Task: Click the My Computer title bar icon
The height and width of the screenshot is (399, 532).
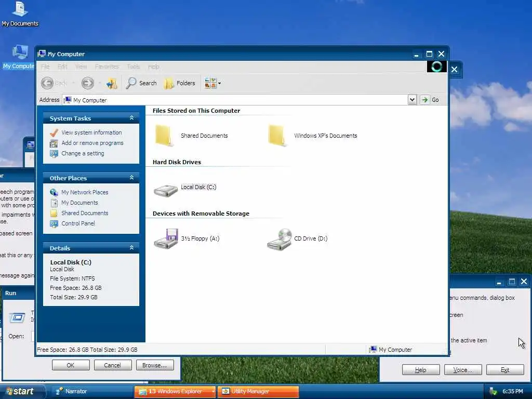Action: (x=42, y=54)
